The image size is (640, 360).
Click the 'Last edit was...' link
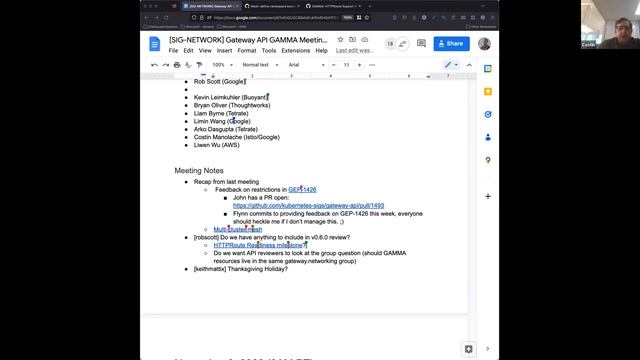click(354, 51)
